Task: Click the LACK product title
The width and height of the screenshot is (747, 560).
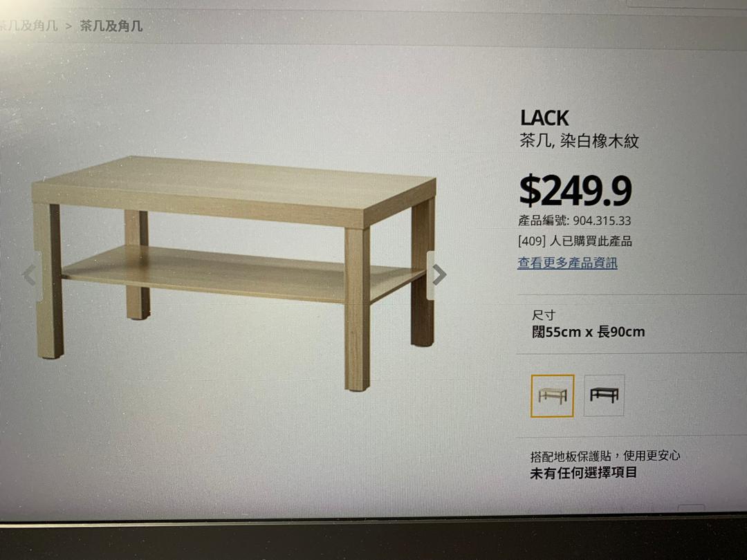Action: click(x=544, y=118)
